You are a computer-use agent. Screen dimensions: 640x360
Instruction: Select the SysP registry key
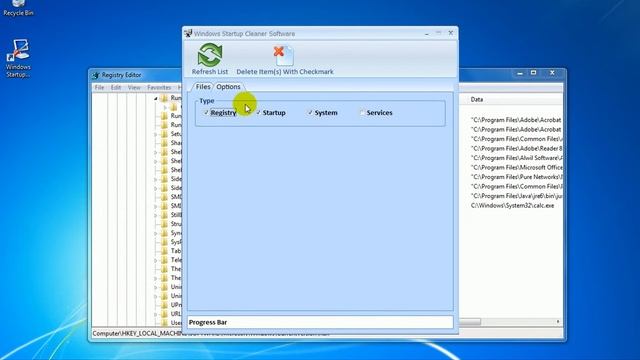176,242
